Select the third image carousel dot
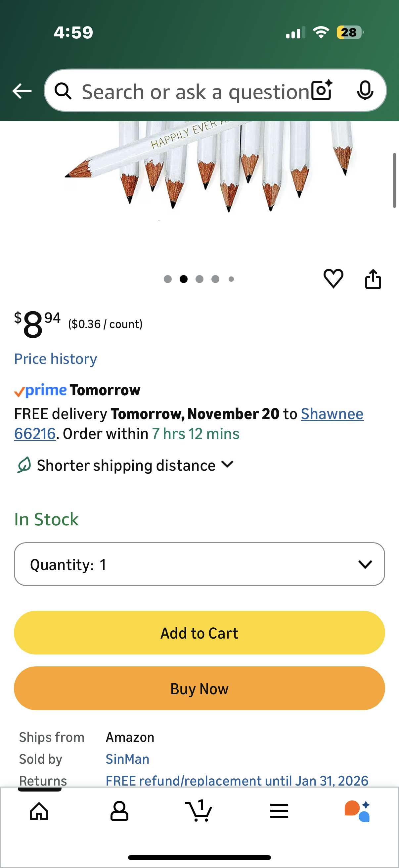The image size is (399, 868). click(199, 279)
